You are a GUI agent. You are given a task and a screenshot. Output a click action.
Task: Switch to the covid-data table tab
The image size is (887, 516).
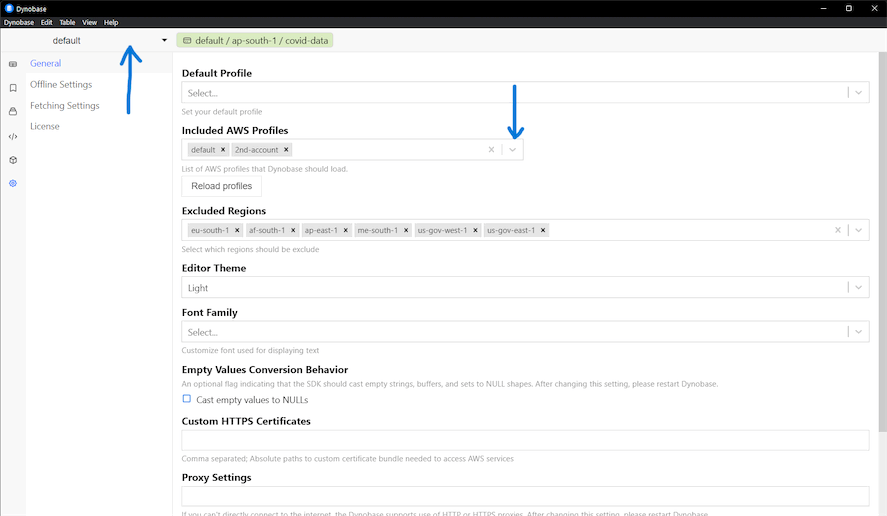coord(255,41)
